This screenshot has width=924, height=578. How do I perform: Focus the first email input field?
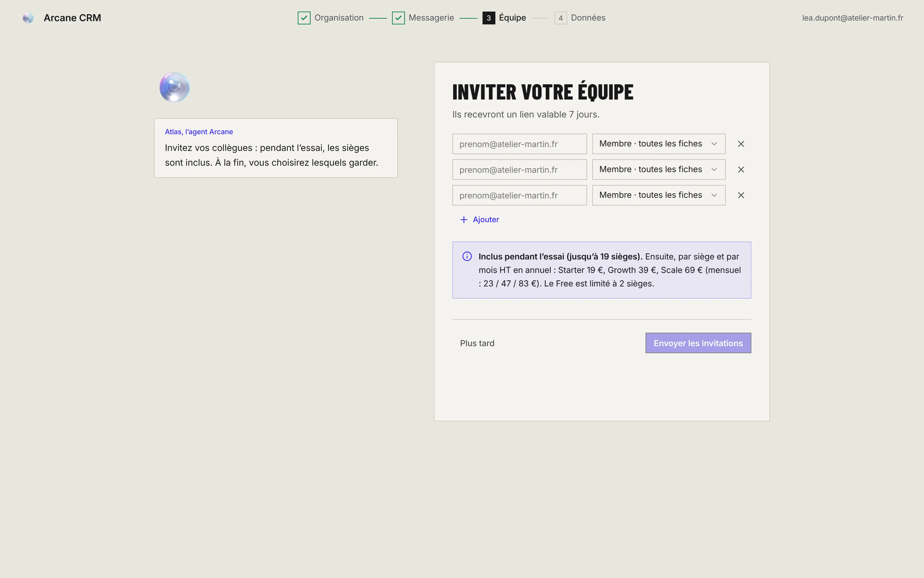[x=519, y=144]
